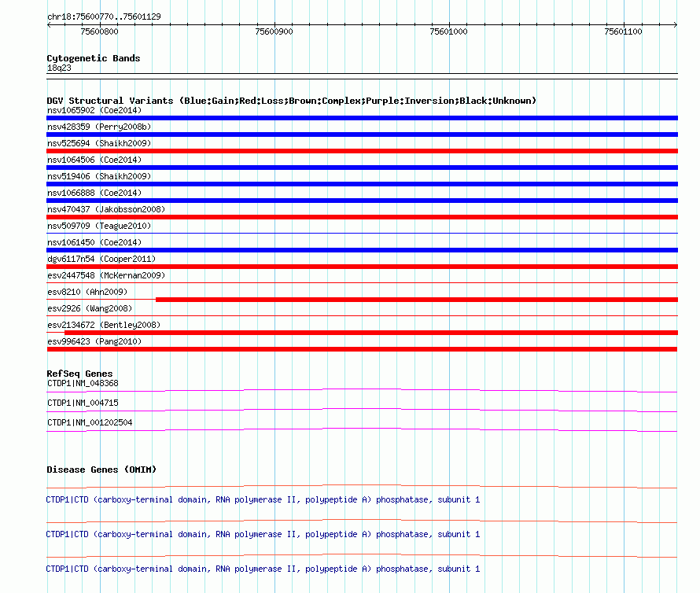
Task: Select the esv2134672 (Bentley2008) variant label
Action: (x=104, y=325)
